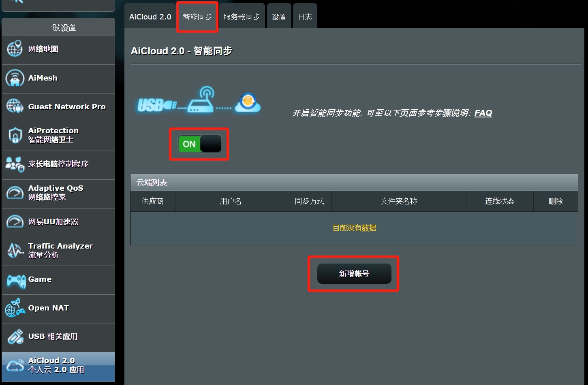The image size is (588, 385).
Task: Select AiCloud 2.0 个人云 entry
Action: [x=58, y=366]
